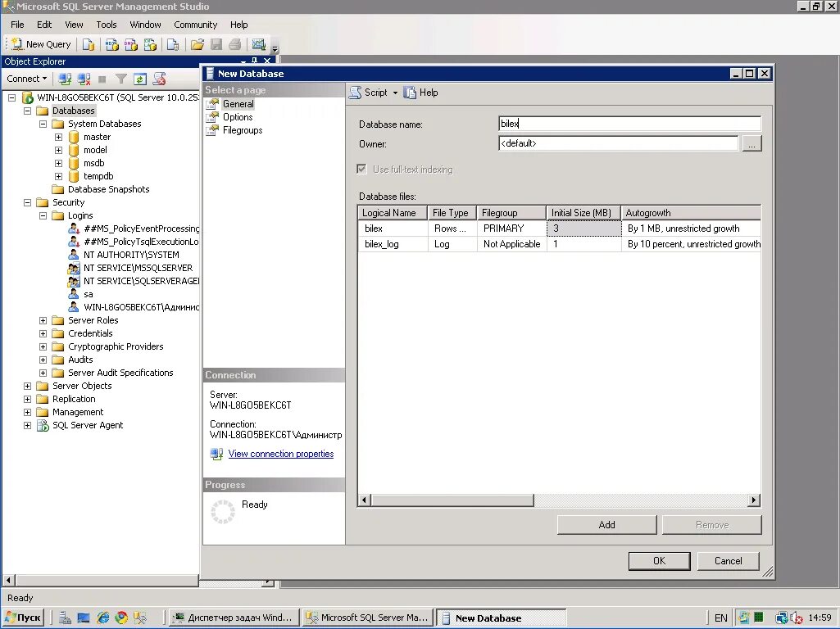Click the Save disk icon in toolbar
Image resolution: width=840 pixels, height=629 pixels.
(x=216, y=44)
